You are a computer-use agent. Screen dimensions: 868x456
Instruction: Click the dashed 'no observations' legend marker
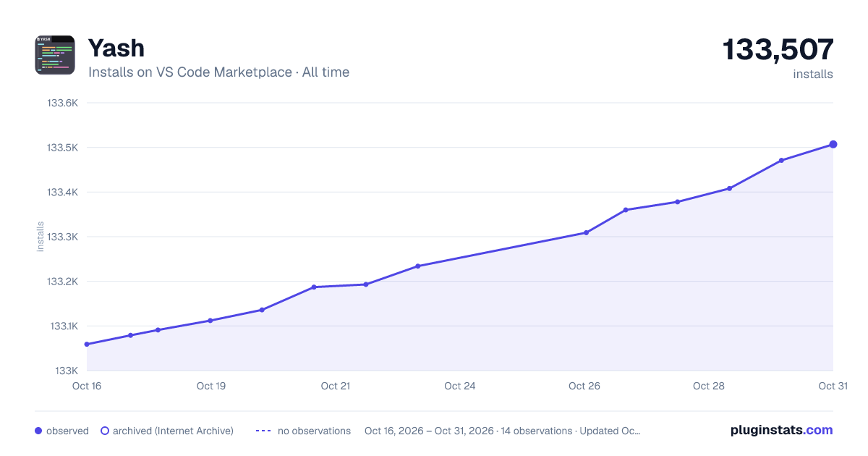click(x=263, y=431)
